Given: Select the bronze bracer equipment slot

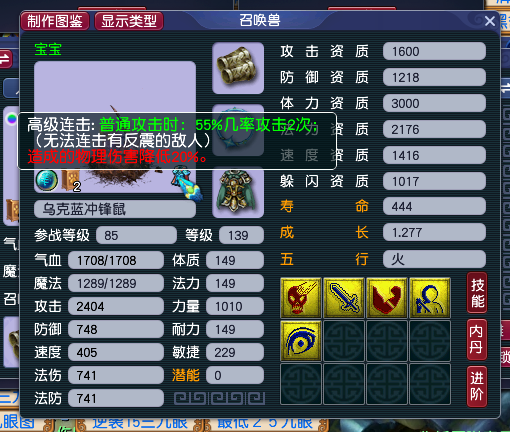Looking at the screenshot, I should coord(238,68).
